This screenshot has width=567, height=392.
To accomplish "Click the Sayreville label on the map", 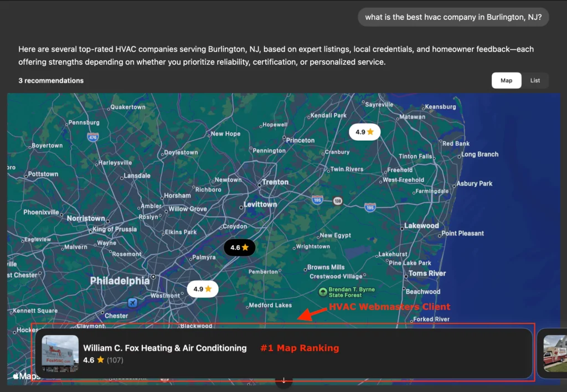I will (x=379, y=105).
